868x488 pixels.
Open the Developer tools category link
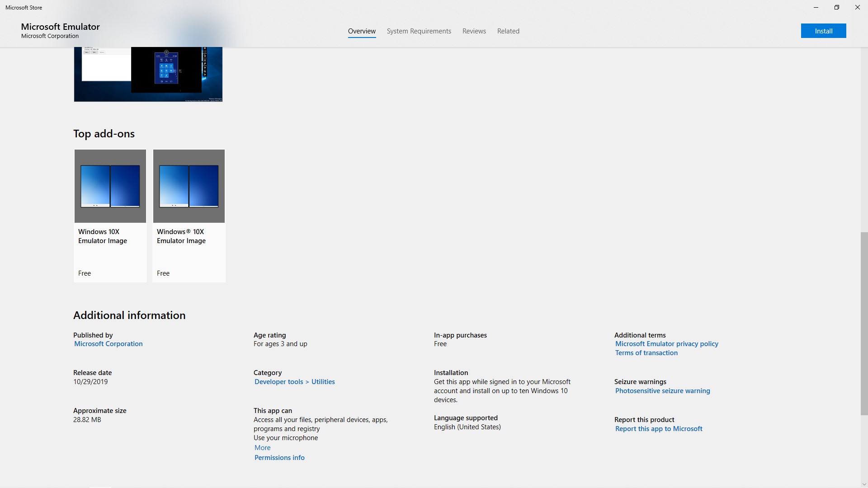[279, 382]
